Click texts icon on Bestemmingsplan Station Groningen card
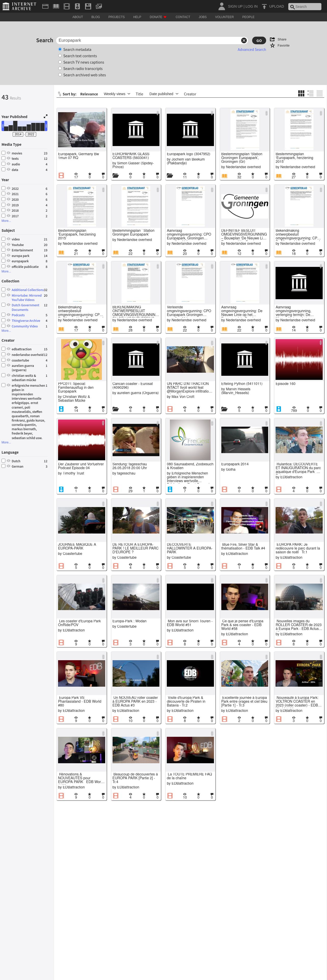Screen dimensions: 327x980 click(225, 176)
